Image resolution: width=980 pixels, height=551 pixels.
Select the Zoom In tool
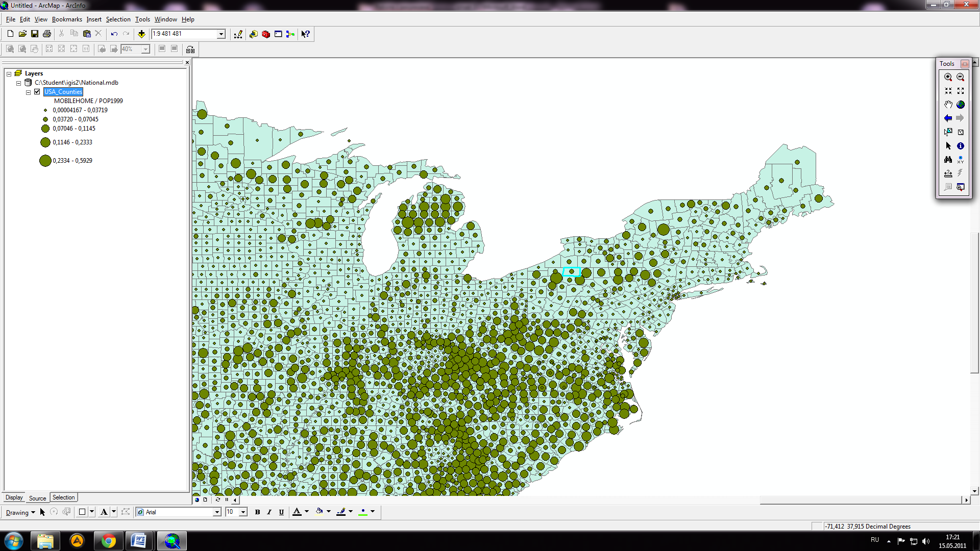click(x=948, y=77)
